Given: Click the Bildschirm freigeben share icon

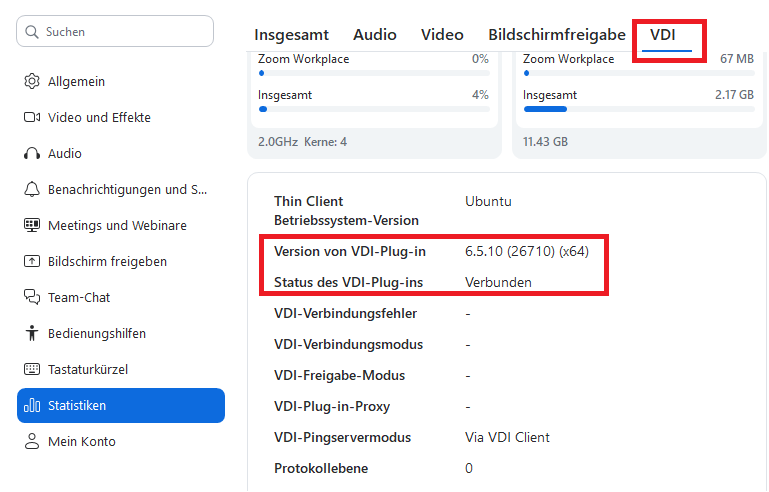Looking at the screenshot, I should pos(32,261).
